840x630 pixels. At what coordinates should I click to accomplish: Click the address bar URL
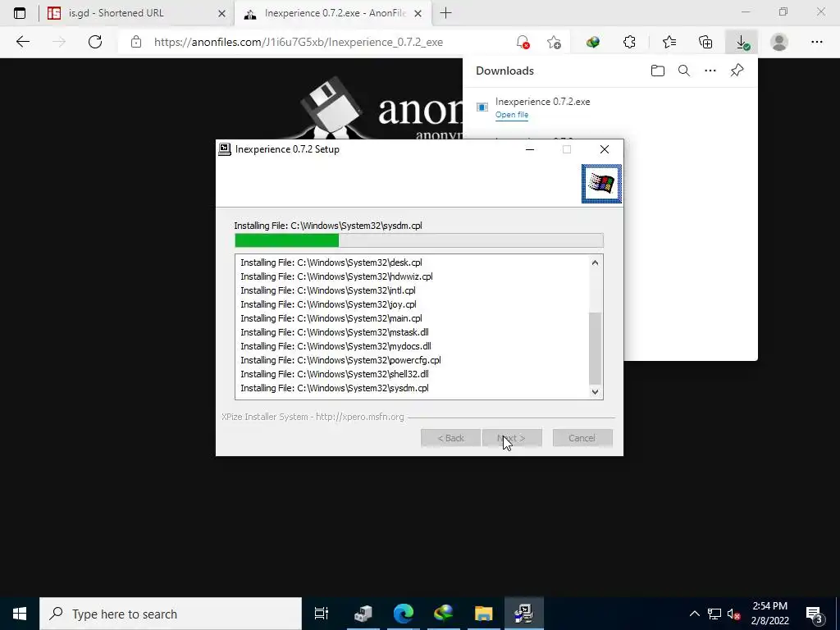click(299, 42)
